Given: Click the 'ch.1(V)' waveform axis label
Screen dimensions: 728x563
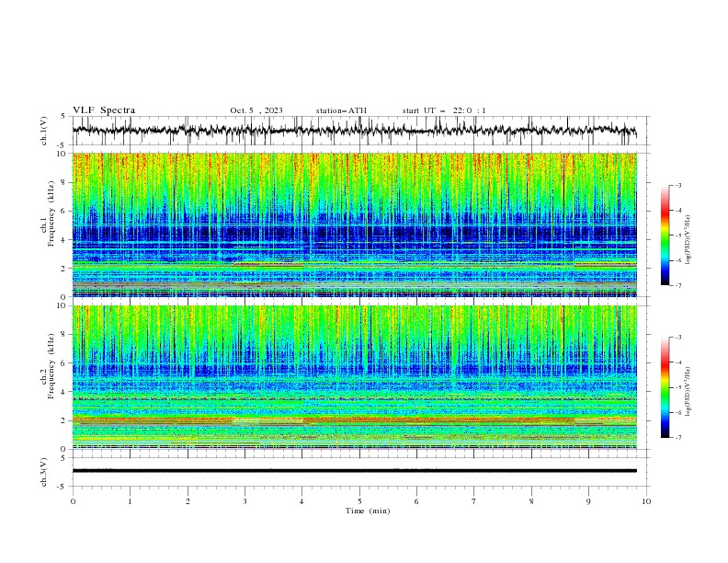Looking at the screenshot, I should coord(44,131).
